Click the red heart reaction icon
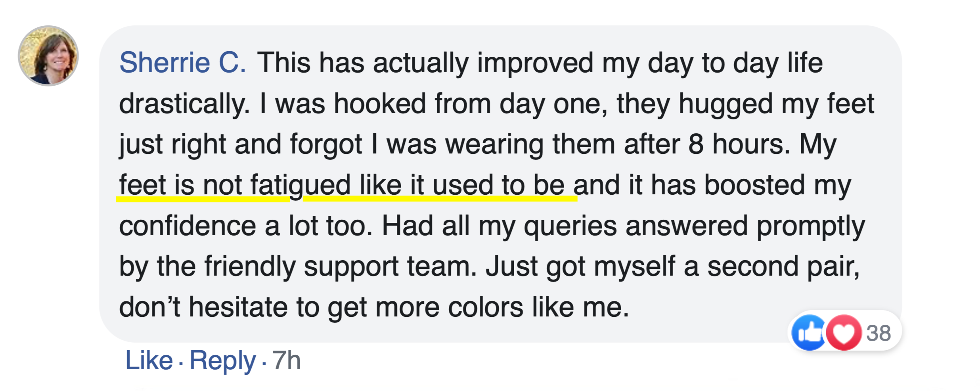 pos(843,332)
